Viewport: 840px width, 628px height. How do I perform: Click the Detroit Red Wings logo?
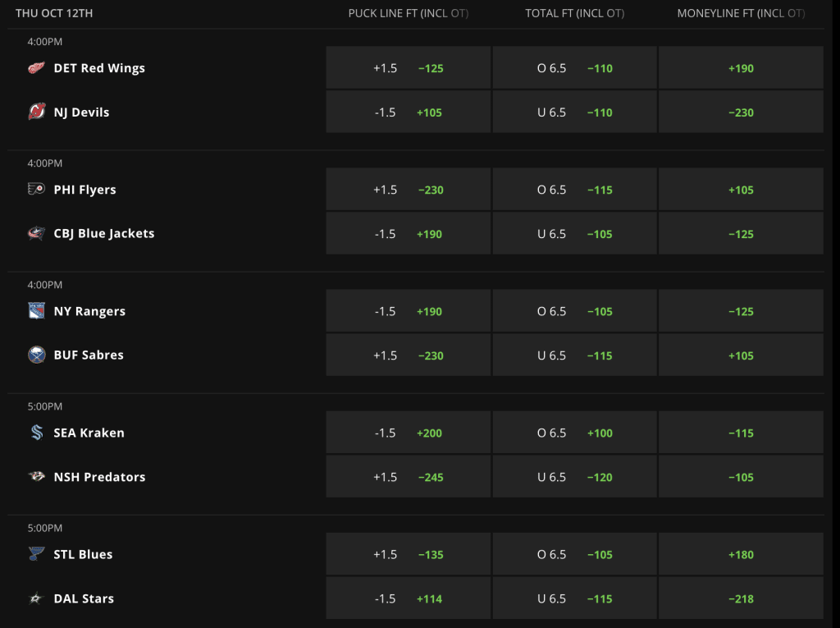tap(36, 68)
